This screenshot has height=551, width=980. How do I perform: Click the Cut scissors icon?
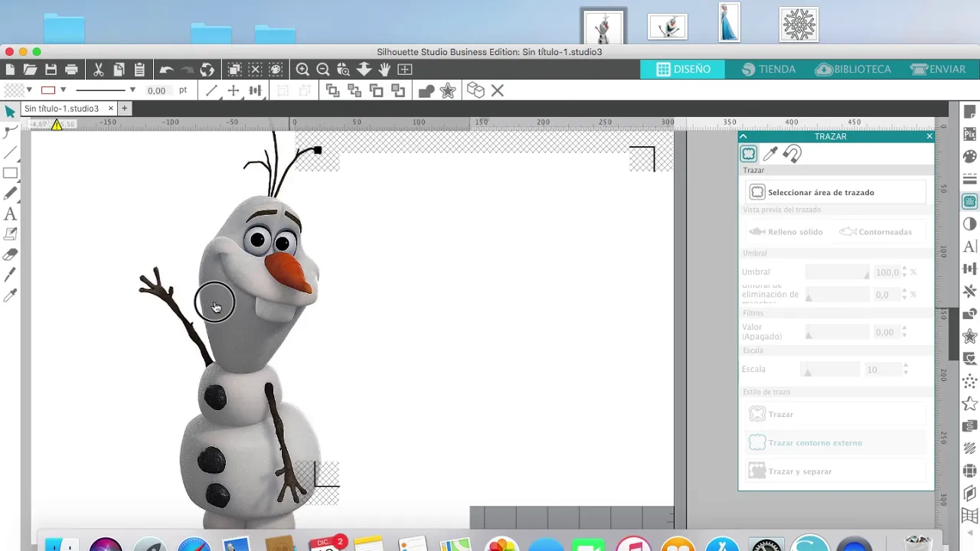(x=99, y=70)
